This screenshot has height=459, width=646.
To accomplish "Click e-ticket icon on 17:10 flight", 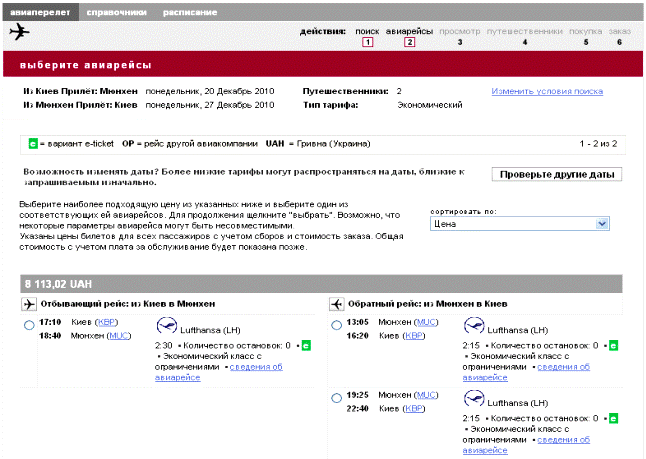I will pyautogui.click(x=306, y=346).
